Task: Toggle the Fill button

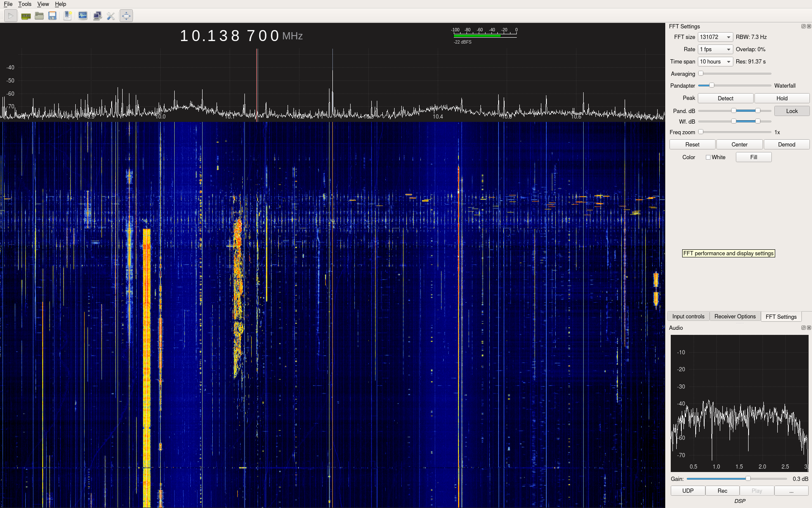Action: coord(754,157)
